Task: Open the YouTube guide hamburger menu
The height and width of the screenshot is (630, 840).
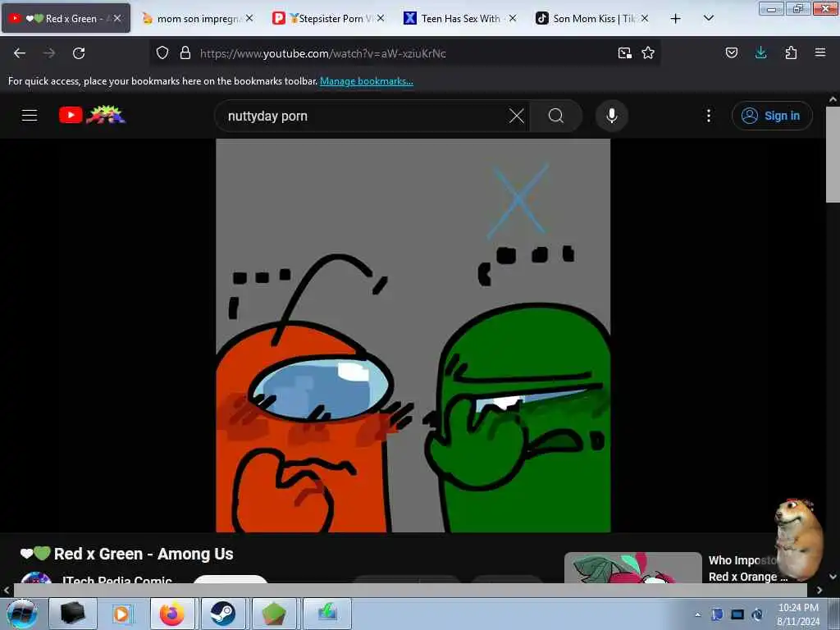Action: click(x=30, y=115)
